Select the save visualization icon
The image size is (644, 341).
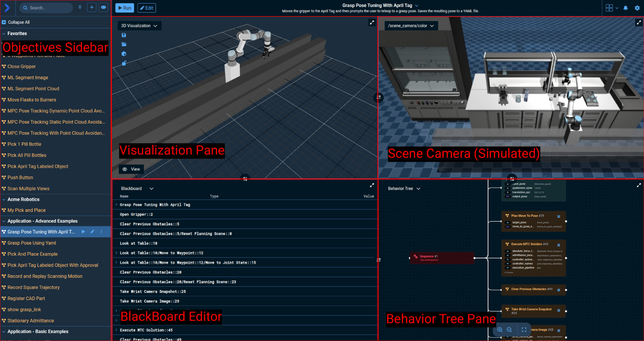pyautogui.click(x=124, y=35)
